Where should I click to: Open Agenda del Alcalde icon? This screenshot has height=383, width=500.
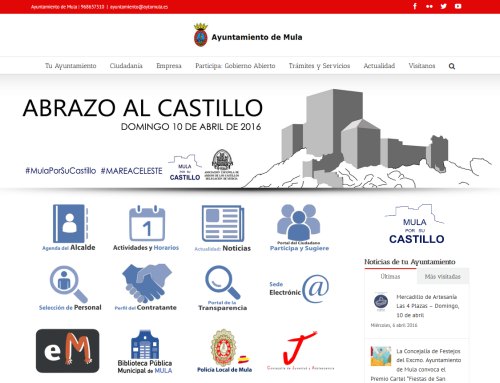[x=69, y=227]
